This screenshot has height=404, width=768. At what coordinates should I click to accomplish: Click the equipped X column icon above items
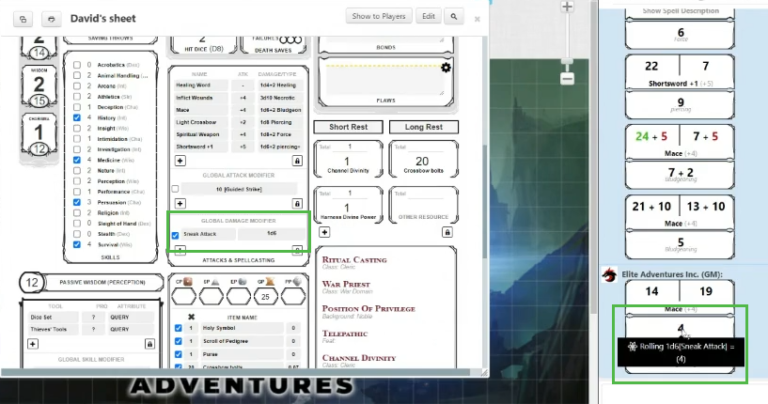(x=191, y=317)
